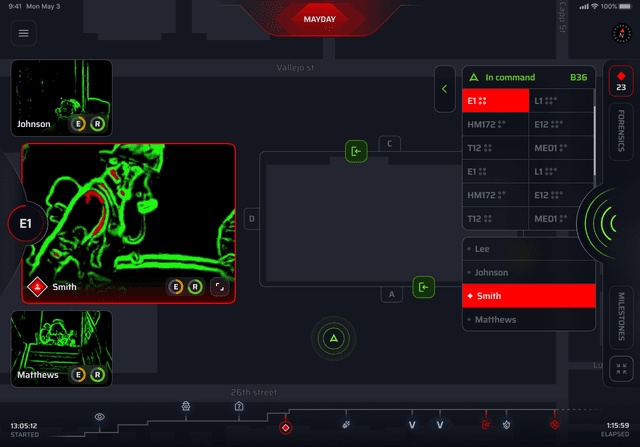Open the hamburger menu
The height and width of the screenshot is (447, 640).
coord(24,33)
